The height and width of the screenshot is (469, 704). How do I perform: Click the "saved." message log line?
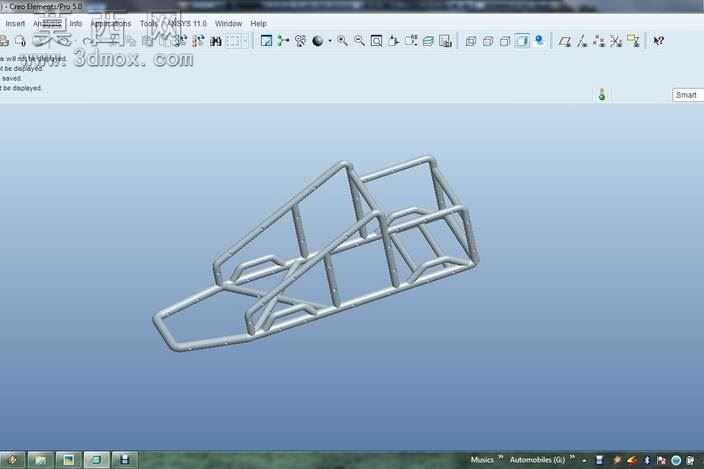[11, 78]
